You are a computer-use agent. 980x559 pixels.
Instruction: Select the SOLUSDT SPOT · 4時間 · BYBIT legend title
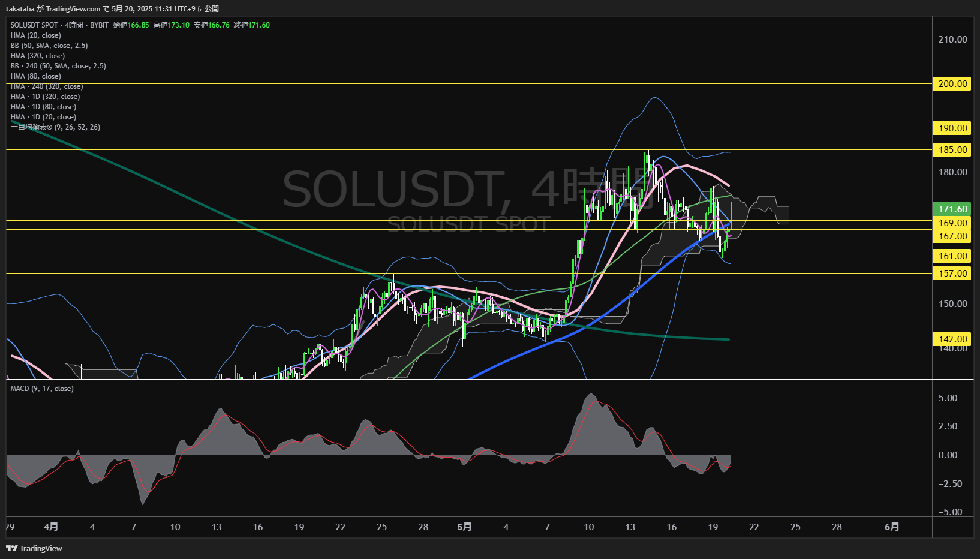[59, 25]
